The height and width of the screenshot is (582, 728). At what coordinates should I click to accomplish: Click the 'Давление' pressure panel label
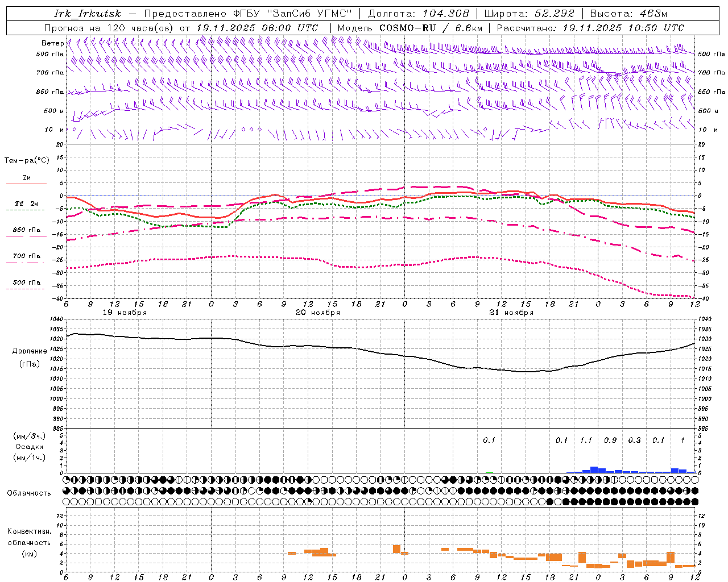(30, 351)
